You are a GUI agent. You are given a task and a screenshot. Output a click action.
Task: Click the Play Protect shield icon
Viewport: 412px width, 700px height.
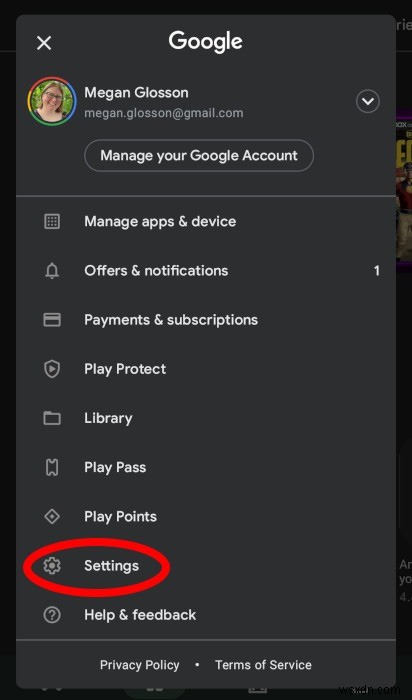click(x=52, y=369)
